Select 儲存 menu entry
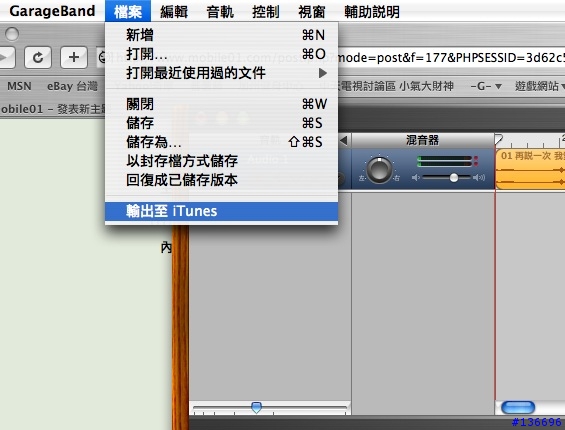The width and height of the screenshot is (565, 430). (x=221, y=123)
